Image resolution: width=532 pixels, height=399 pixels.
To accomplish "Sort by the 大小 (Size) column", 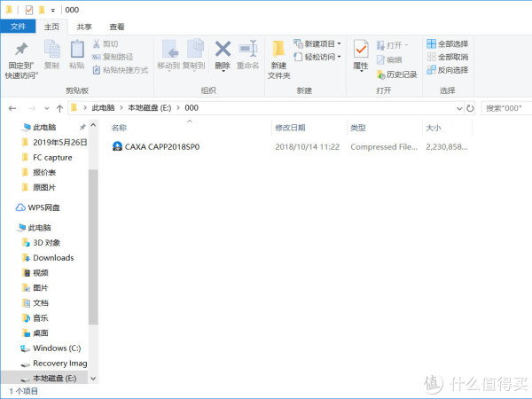I will pyautogui.click(x=434, y=128).
